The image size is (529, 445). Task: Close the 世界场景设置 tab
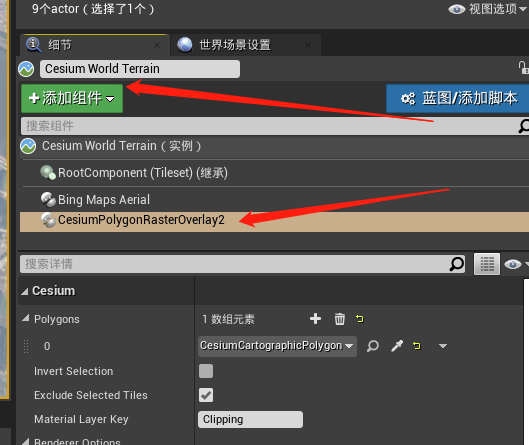[308, 45]
